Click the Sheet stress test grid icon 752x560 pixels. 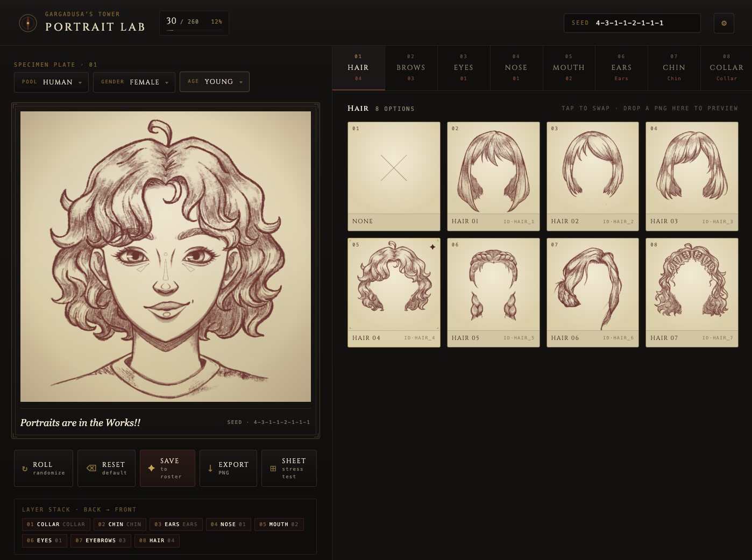[273, 469]
